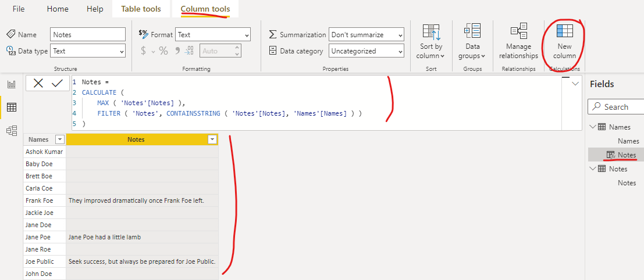This screenshot has width=644, height=280.
Task: Open Manage relationships tool
Action: 518,42
